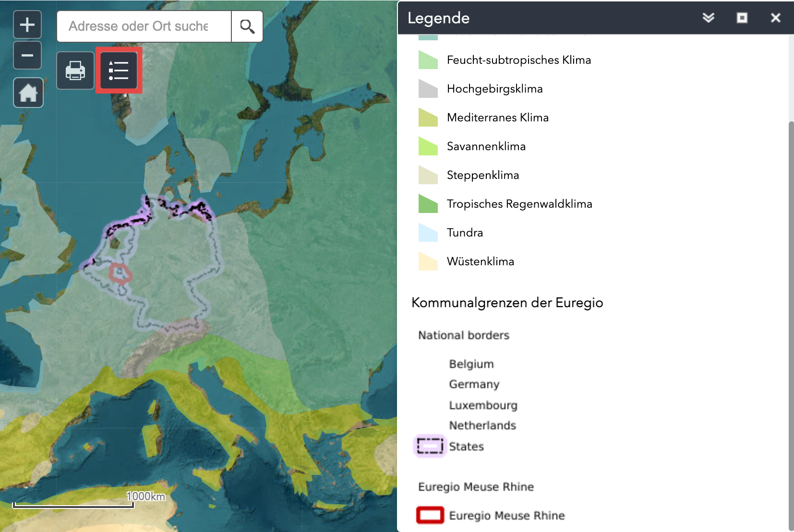Click the Hochgebirgsklima gray swatch
Image resolution: width=794 pixels, height=532 pixels.
point(428,89)
